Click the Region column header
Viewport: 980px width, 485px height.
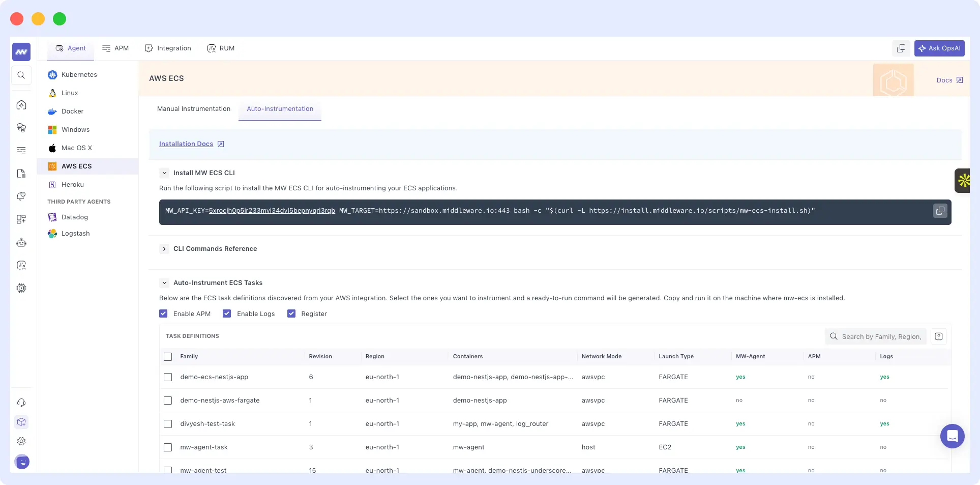coord(375,357)
